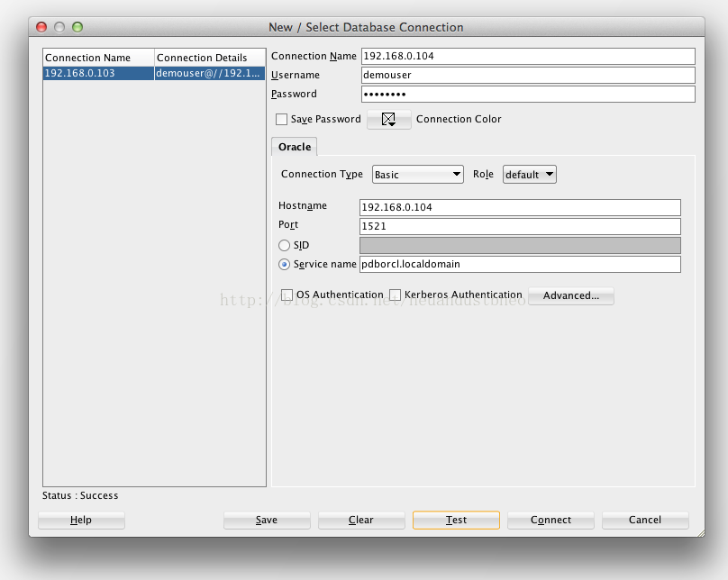Select the SID radio button
This screenshot has height=580, width=728.
coord(284,245)
